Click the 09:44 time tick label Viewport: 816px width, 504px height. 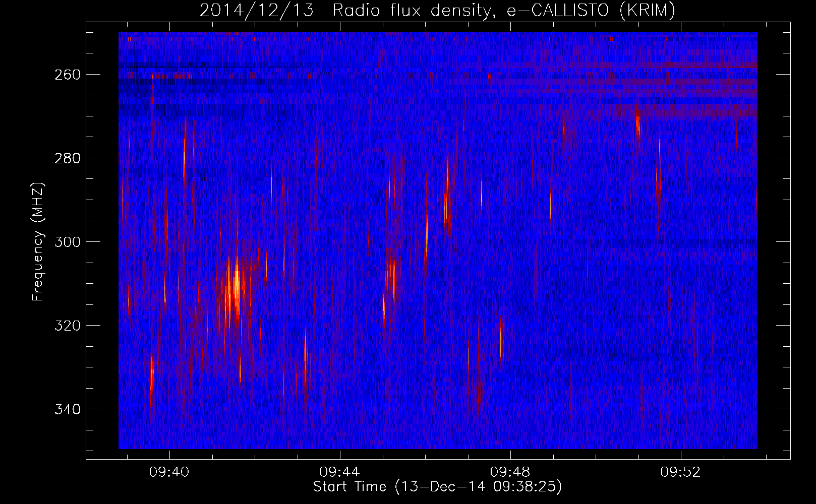tap(339, 472)
